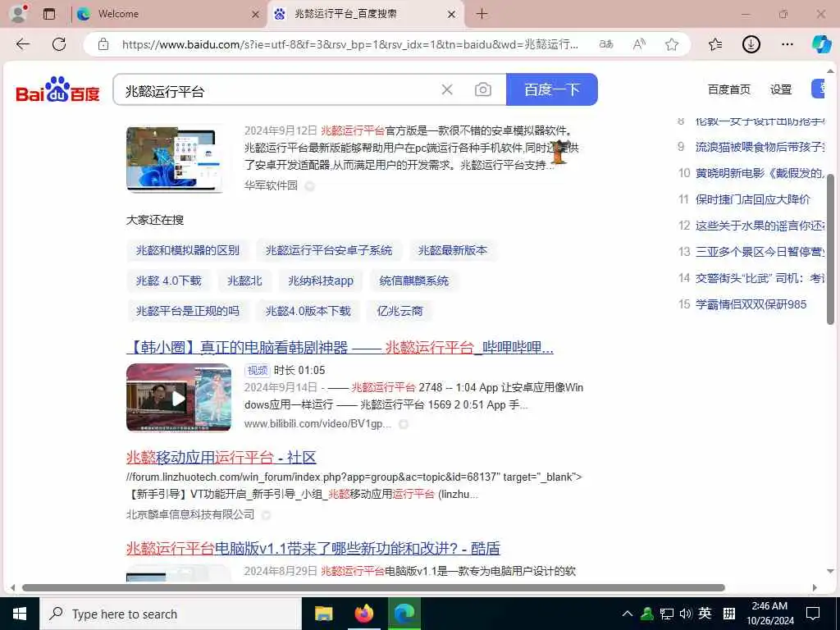Screen dimensions: 840x630
Task: Select suggestion 兆懿 4.0下载
Action: [169, 281]
